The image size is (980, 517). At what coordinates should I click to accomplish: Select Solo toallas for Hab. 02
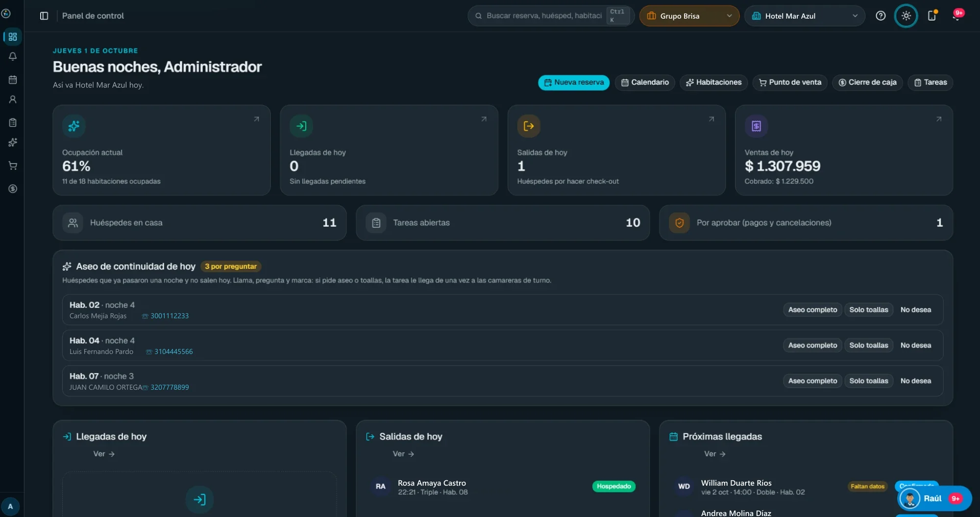click(x=868, y=310)
